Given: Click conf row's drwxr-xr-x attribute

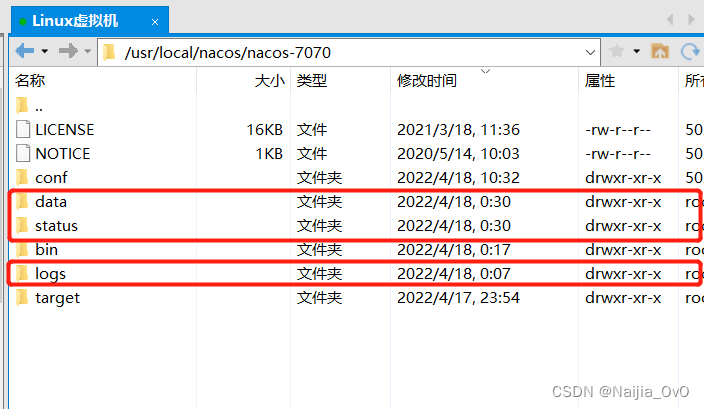Looking at the screenshot, I should 623,178.
